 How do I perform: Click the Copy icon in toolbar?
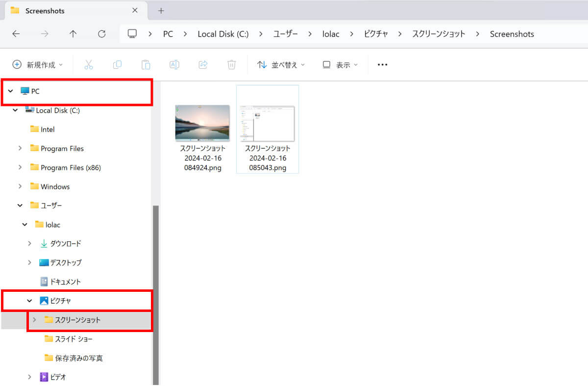tap(117, 65)
